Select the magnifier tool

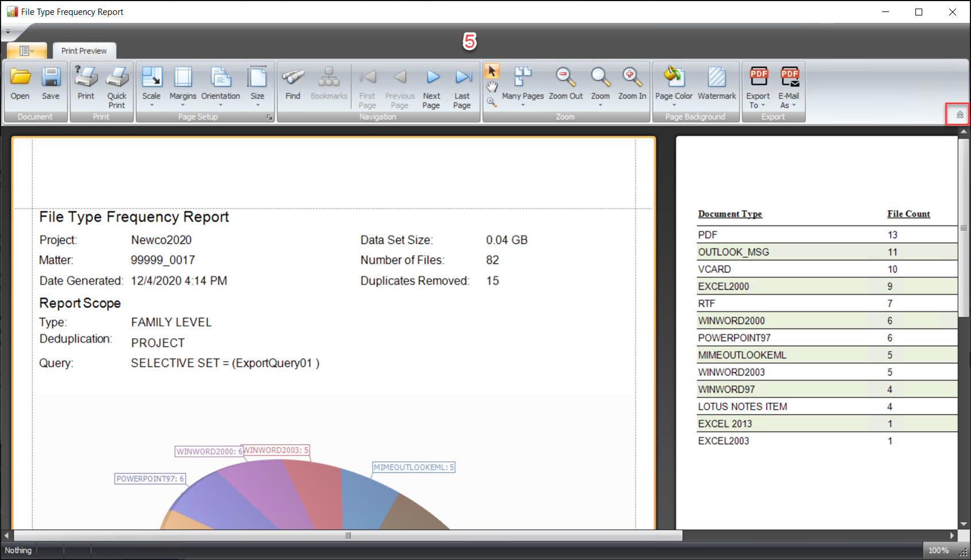tap(492, 102)
